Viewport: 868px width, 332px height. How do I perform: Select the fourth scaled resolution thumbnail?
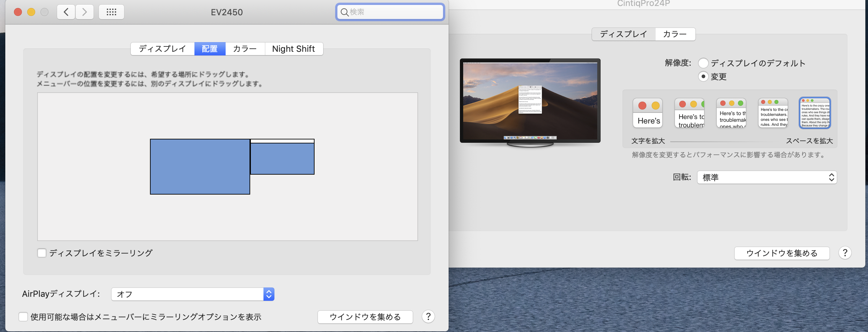(x=773, y=113)
